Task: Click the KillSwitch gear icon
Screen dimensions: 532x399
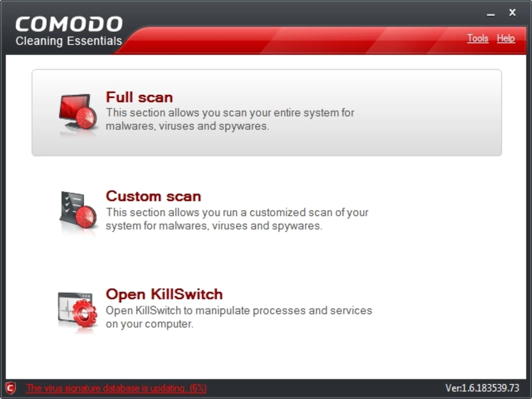Action: click(x=78, y=309)
